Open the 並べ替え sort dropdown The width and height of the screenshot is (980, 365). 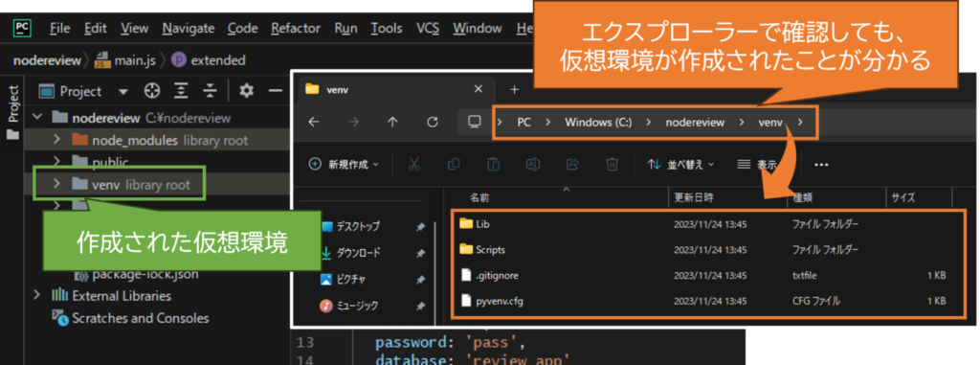point(681,164)
